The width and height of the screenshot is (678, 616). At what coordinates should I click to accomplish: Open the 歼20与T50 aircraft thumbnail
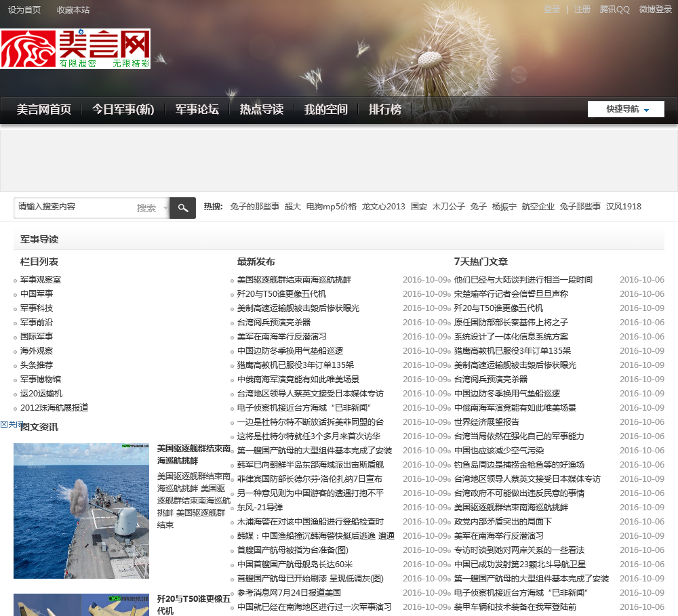click(81, 604)
